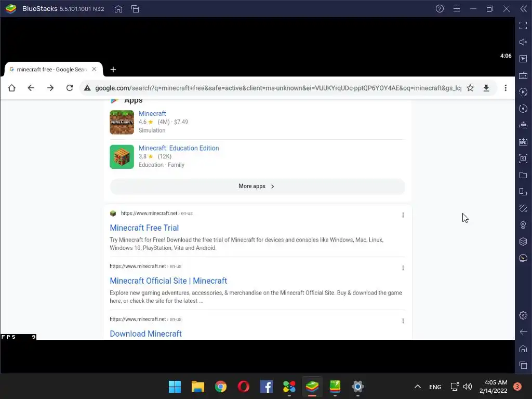
Task: Click the minecraft.net en-us URL above Free Trial
Action: 157,214
